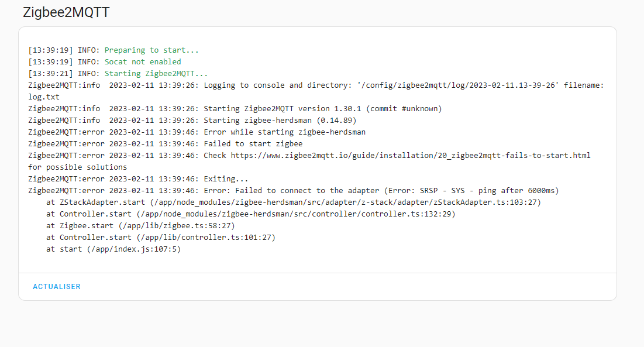Click the 'Starting Zigbee2MQTT...' green log text
Screen dimensions: 644x347
(x=156, y=74)
